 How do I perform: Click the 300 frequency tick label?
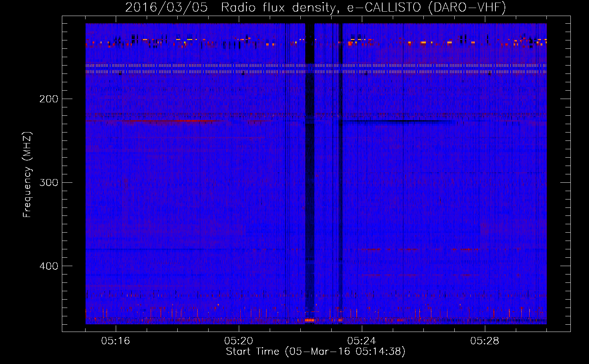tap(49, 182)
